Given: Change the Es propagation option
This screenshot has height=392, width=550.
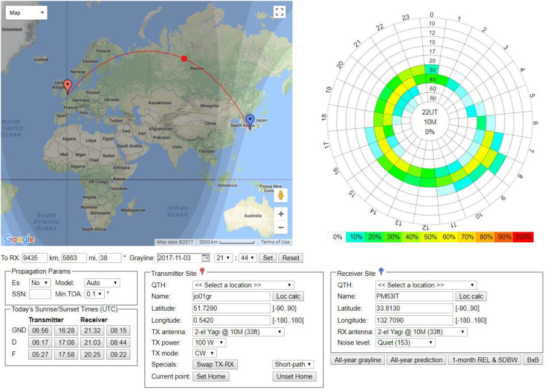Looking at the screenshot, I should (39, 283).
